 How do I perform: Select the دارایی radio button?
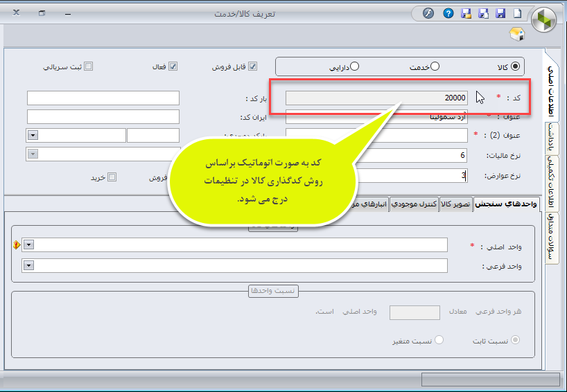(355, 66)
